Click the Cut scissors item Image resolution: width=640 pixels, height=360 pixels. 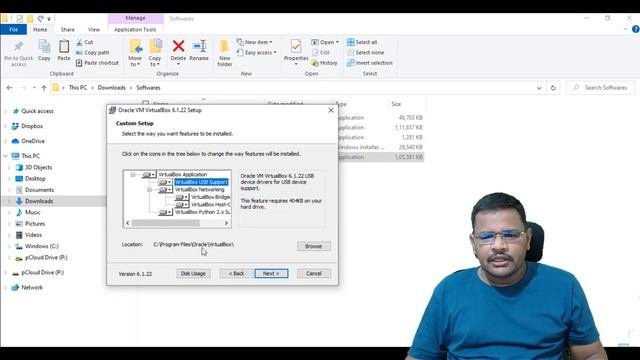84,42
